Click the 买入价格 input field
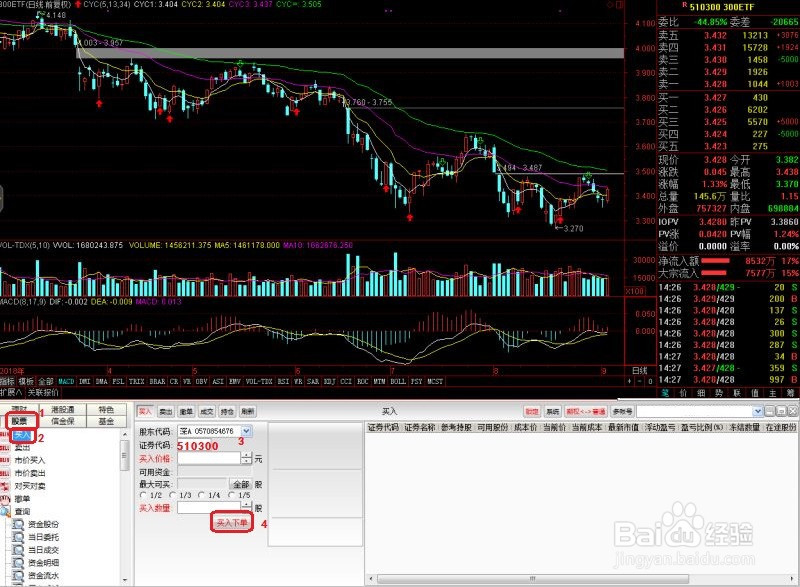Viewport: 800px width, 587px height. pyautogui.click(x=209, y=458)
